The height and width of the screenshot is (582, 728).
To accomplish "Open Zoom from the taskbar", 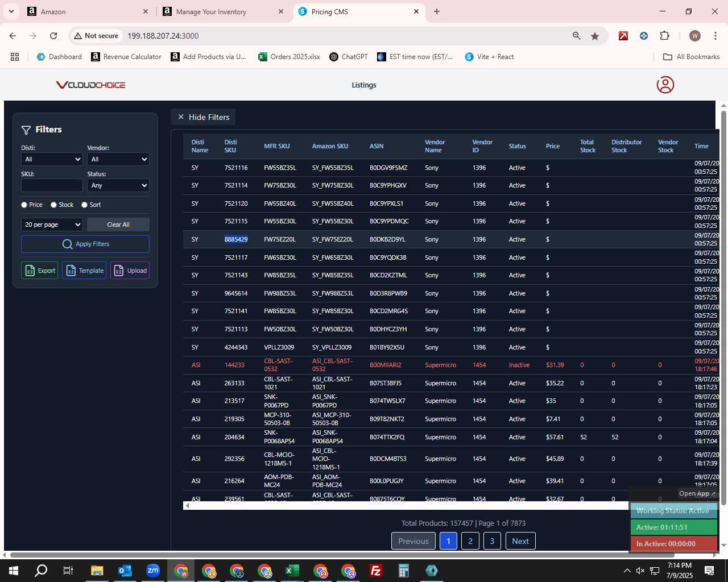I will (x=152, y=571).
